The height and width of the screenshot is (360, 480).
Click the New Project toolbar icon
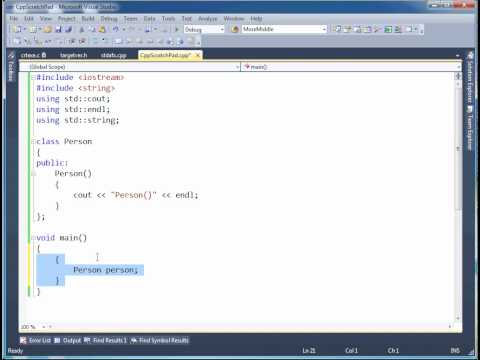click(17, 30)
